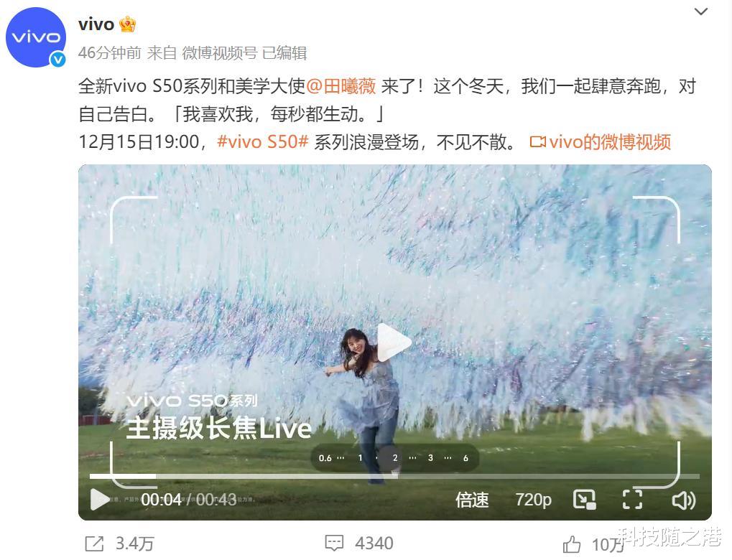Open the #vivo S50# hashtag topic
The width and height of the screenshot is (732, 560).
point(263,141)
